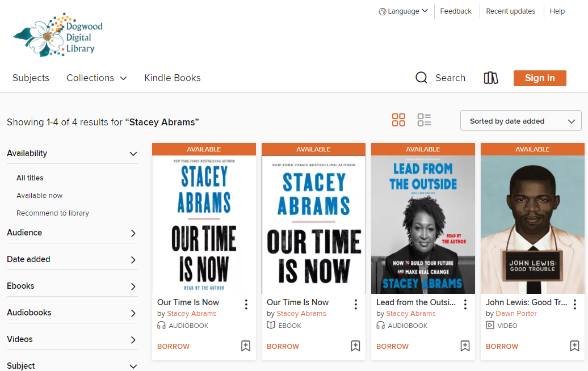Open more options for Lead from the Outside
This screenshot has width=588, height=371.
465,305
